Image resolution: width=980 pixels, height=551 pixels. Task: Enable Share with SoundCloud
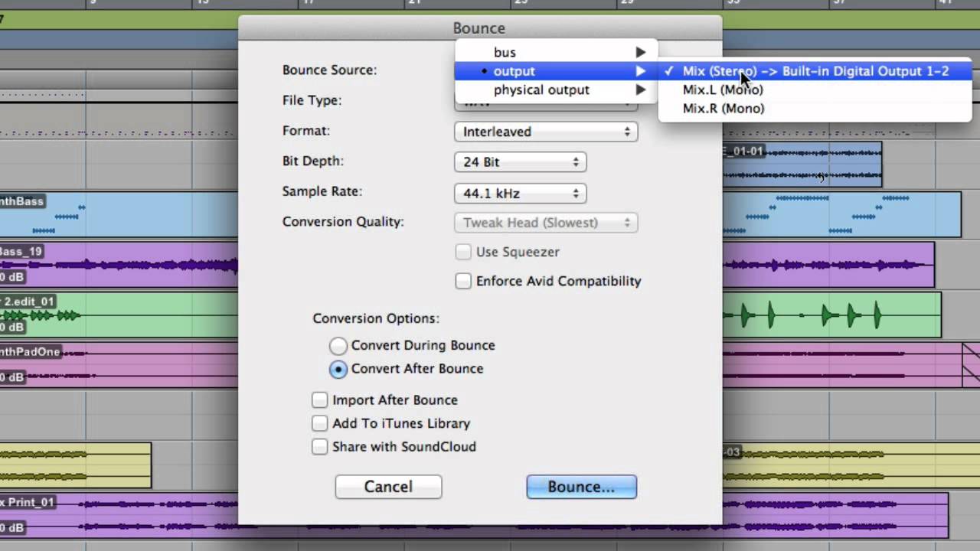[x=319, y=446]
